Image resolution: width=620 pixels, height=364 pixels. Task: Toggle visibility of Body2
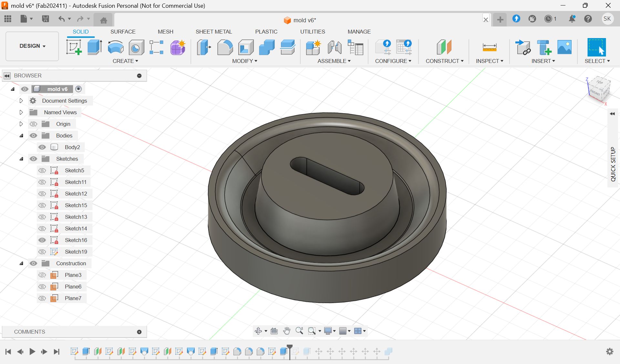42,147
